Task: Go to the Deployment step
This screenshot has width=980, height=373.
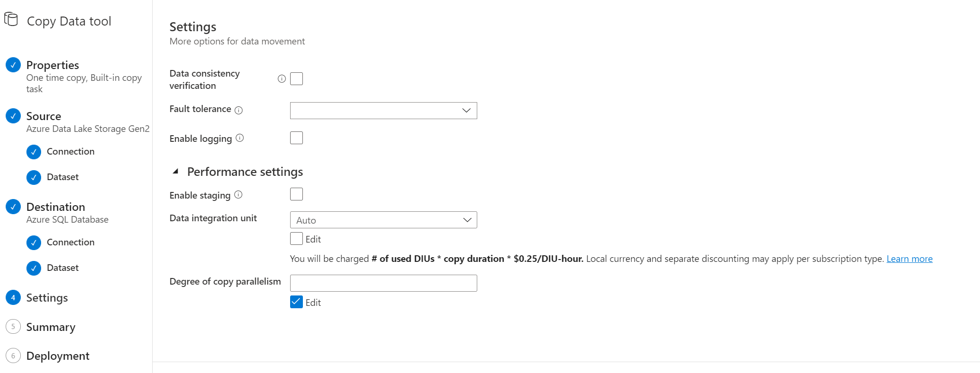Action: tap(58, 356)
